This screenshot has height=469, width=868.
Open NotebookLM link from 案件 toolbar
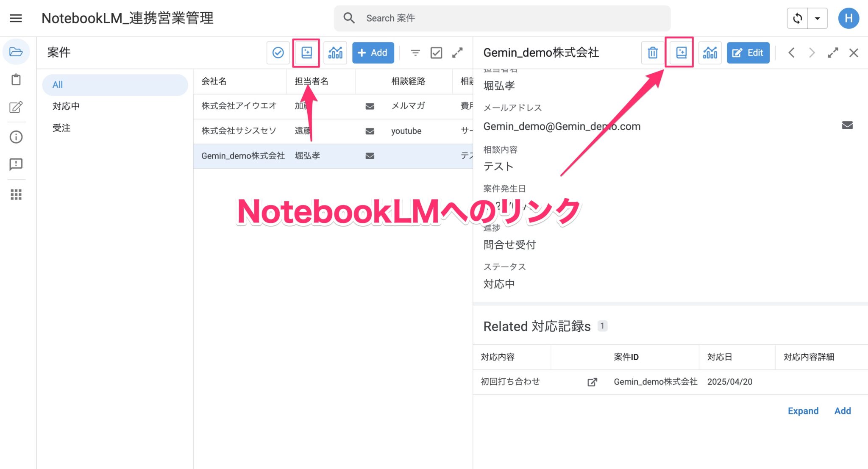pos(306,53)
